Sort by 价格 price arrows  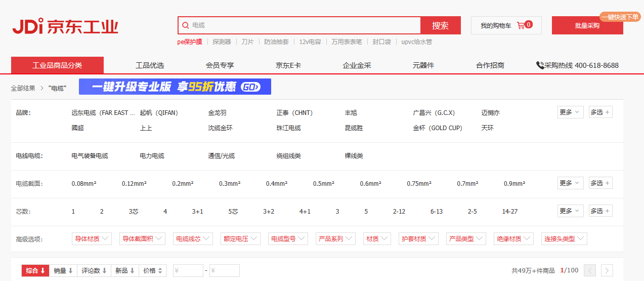153,271
